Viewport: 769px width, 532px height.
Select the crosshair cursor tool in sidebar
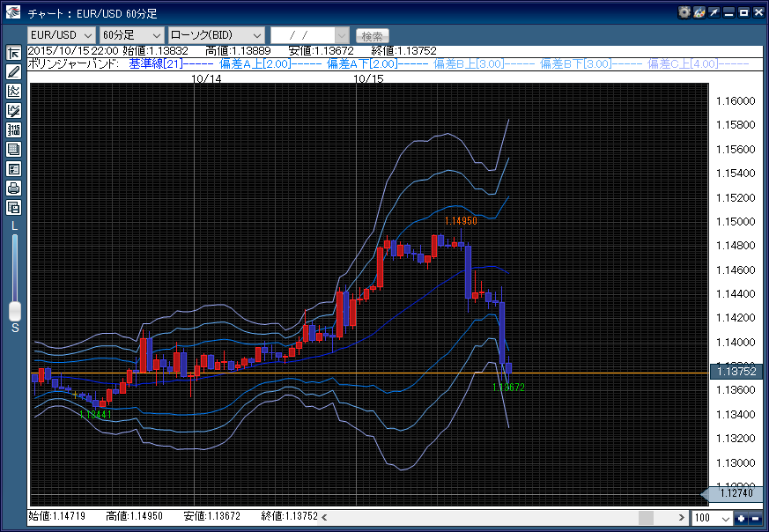point(14,53)
